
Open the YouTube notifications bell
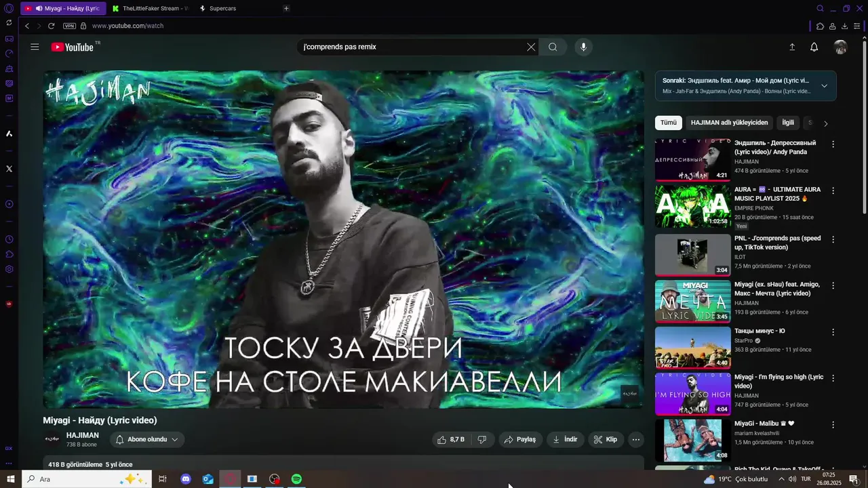814,47
